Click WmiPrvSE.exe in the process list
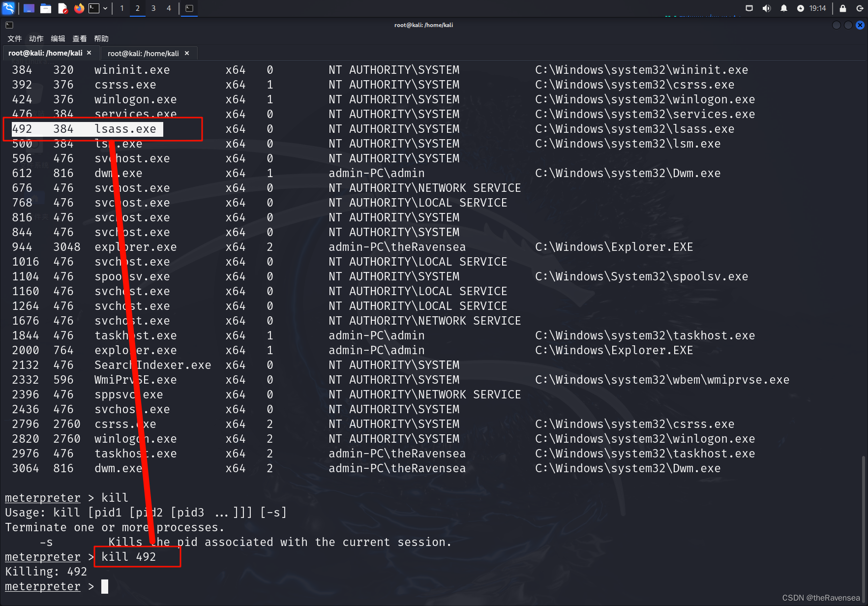The image size is (868, 606). [x=136, y=380]
